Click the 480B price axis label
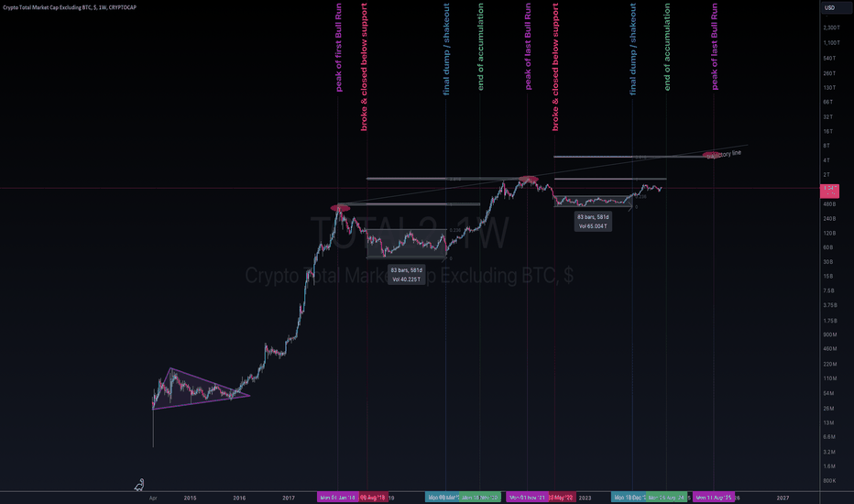The height and width of the screenshot is (504, 854). [x=829, y=204]
